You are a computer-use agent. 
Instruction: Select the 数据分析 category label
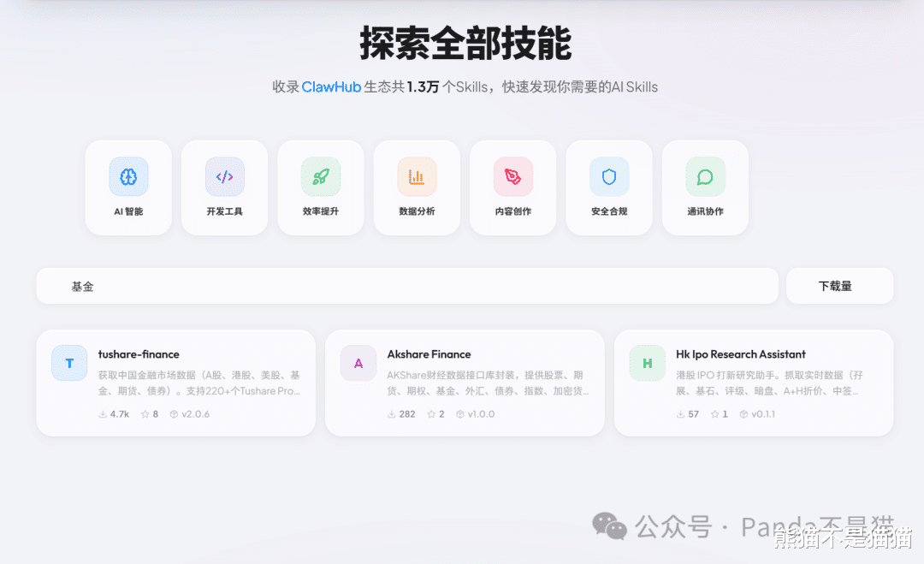[417, 211]
